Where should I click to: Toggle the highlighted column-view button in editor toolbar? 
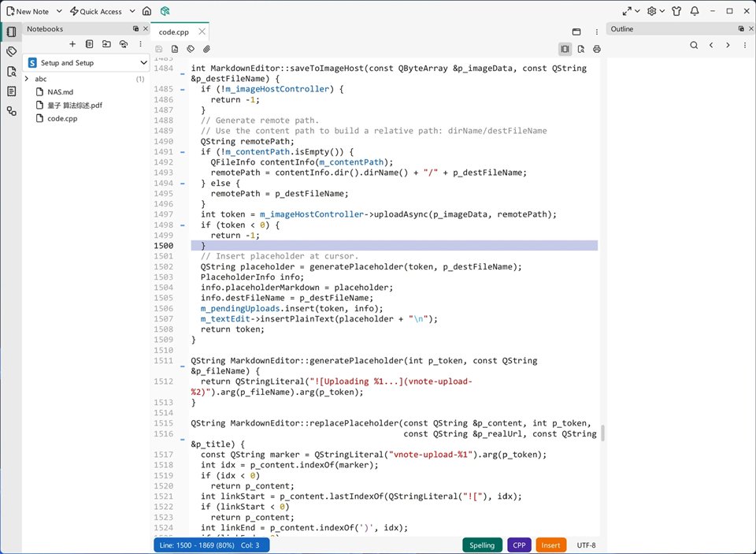565,49
